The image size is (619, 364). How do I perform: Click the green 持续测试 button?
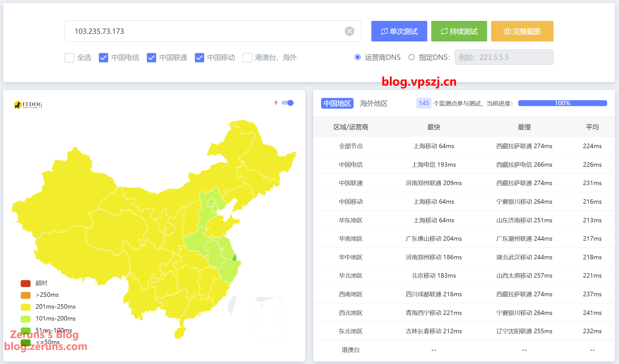[459, 31]
